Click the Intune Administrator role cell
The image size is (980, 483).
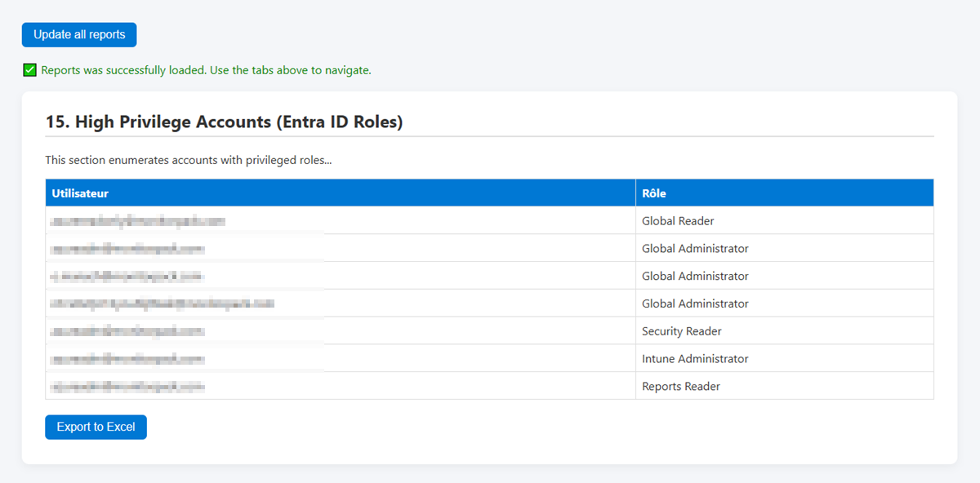tap(693, 358)
